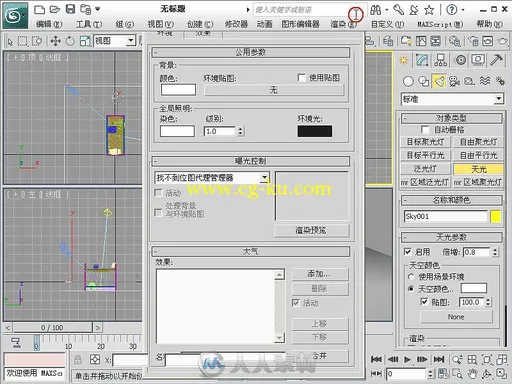Click the Play Animation button
512x384 pixels.
[x=407, y=359]
